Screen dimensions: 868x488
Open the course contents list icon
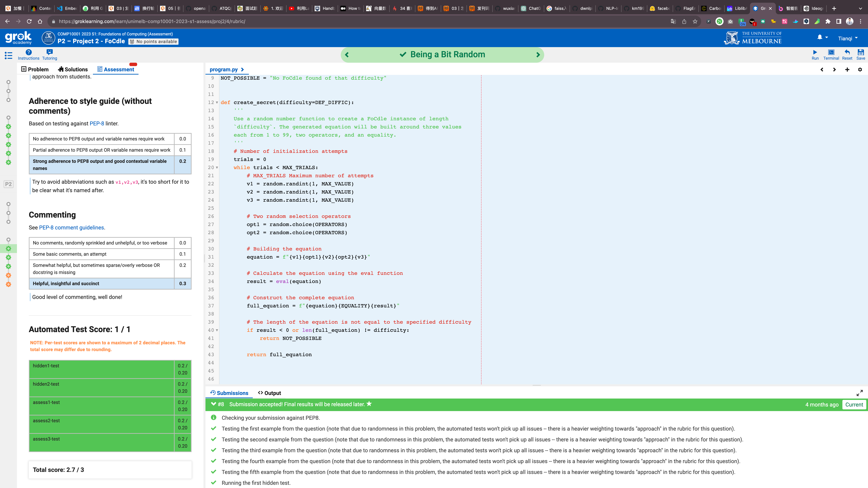tap(8, 56)
